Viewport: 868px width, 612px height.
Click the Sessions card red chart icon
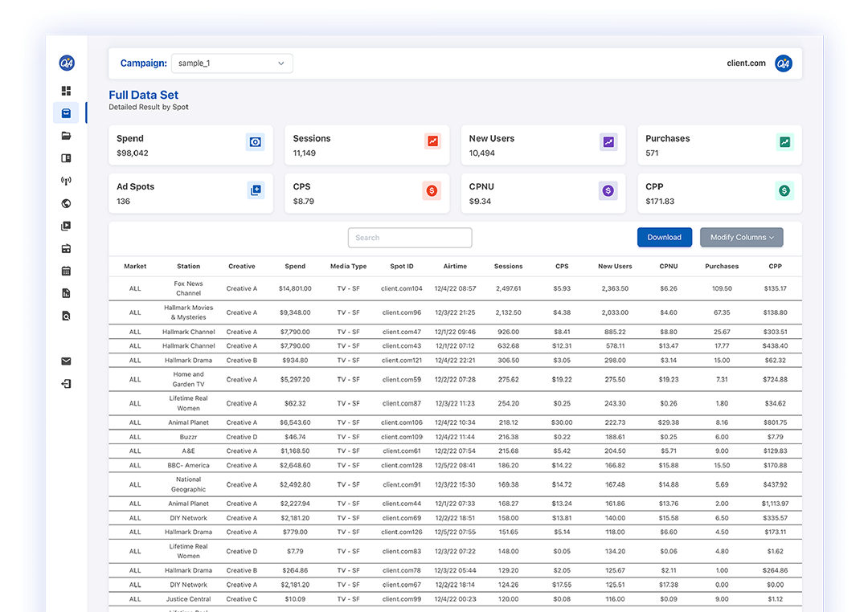[x=432, y=141]
